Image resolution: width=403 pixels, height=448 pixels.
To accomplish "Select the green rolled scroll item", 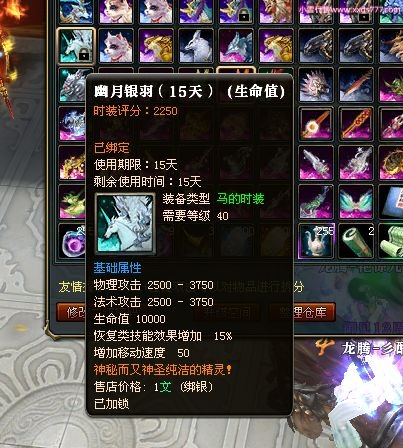I will click(356, 241).
